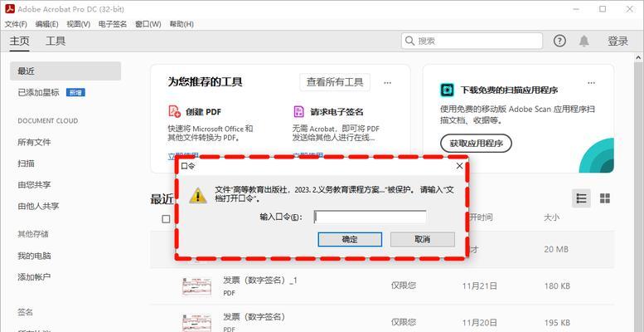Screen dimensions: 644x332
Task: Click the Adobe Acrobat title bar logo
Action: [10, 8]
